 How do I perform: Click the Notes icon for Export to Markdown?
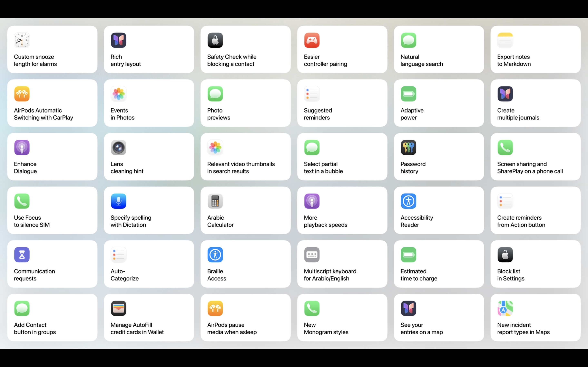(505, 40)
